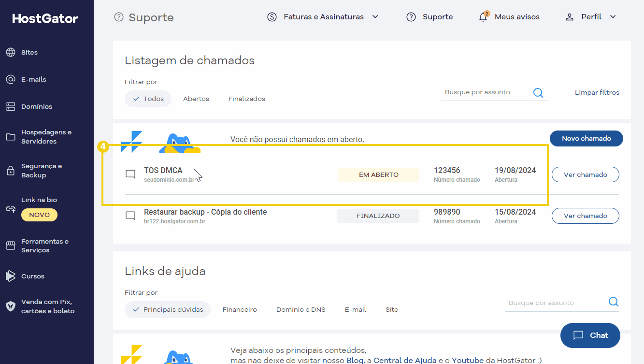Click the question mark icon beside the page title

[119, 17]
